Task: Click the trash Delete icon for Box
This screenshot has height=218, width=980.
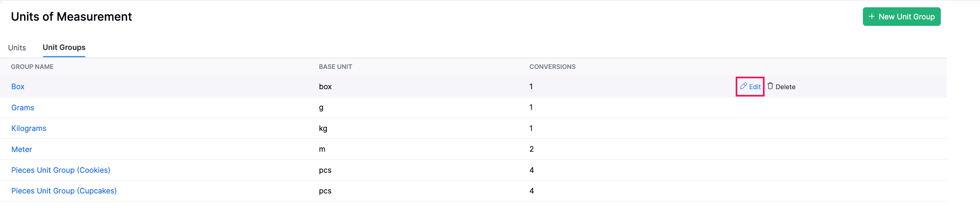Action: [x=770, y=86]
